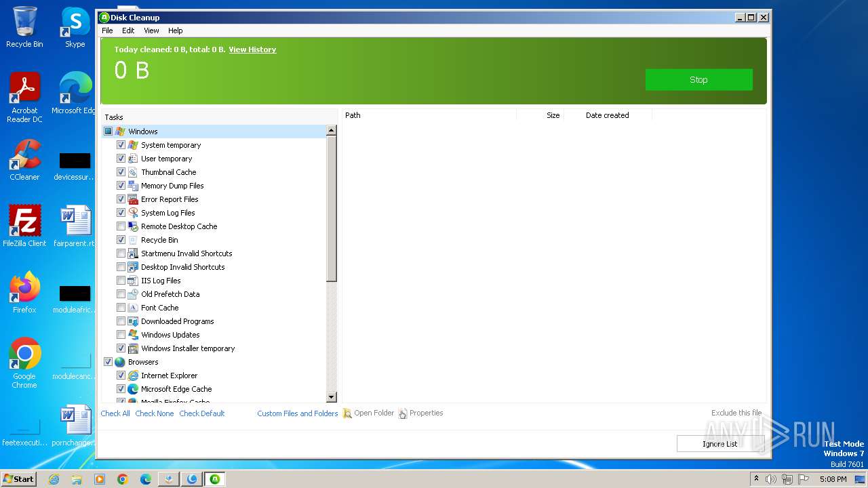Screen dimensions: 868x488
Task: Uncheck the System temporary checkbox
Action: (x=121, y=145)
